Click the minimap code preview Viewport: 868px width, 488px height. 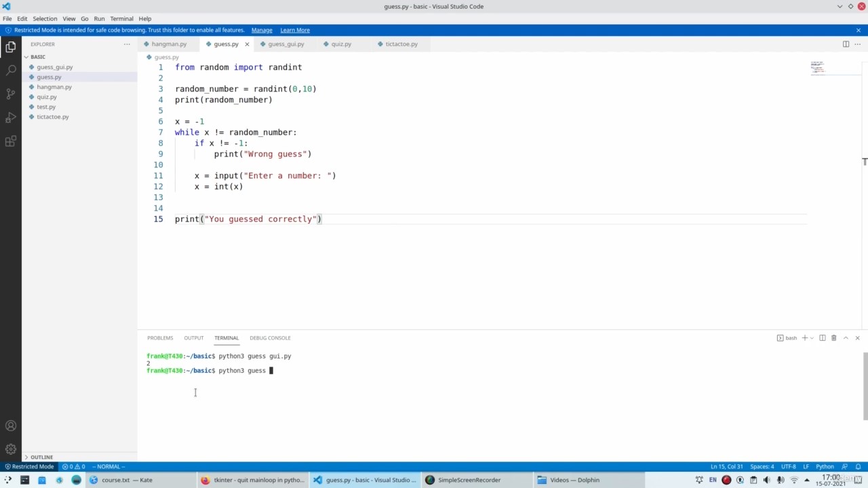(x=817, y=68)
